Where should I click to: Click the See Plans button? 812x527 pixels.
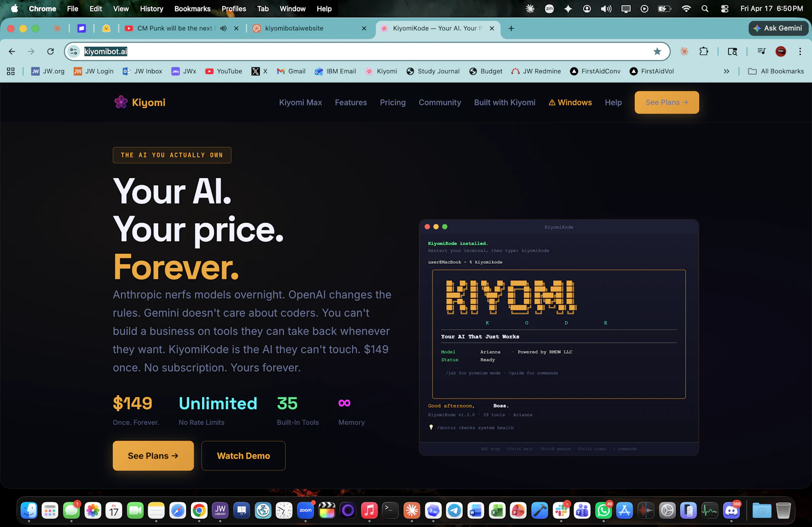pos(153,455)
